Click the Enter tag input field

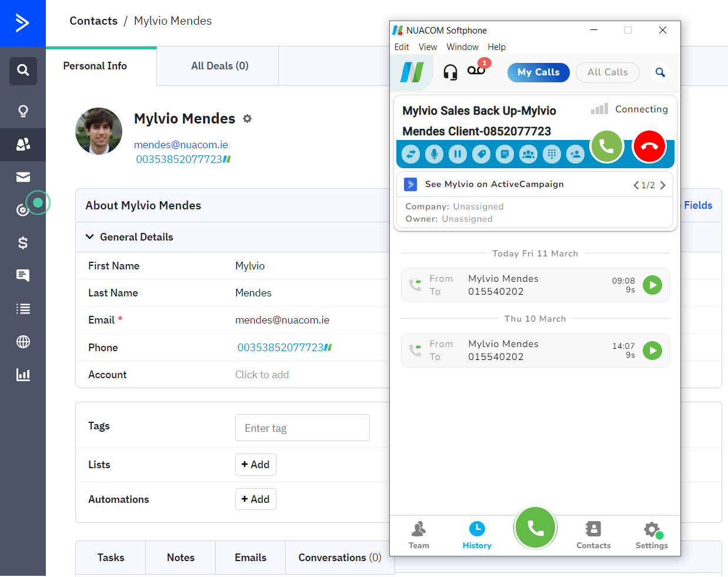302,428
